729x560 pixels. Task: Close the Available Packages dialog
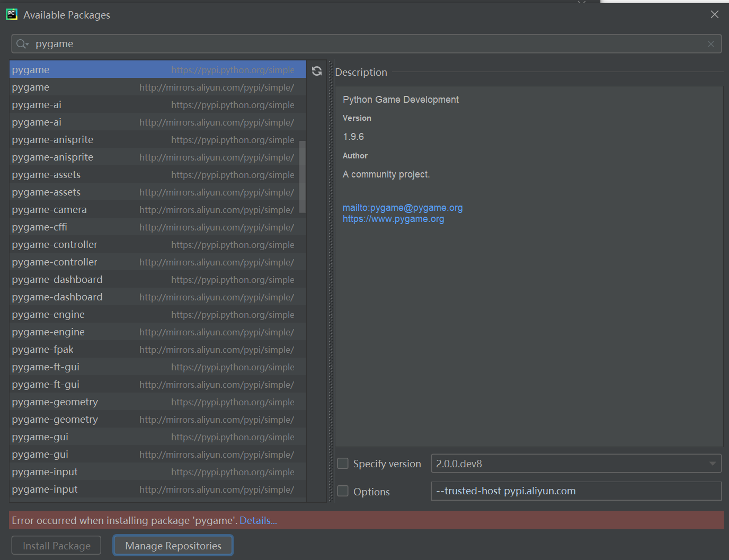click(x=715, y=14)
